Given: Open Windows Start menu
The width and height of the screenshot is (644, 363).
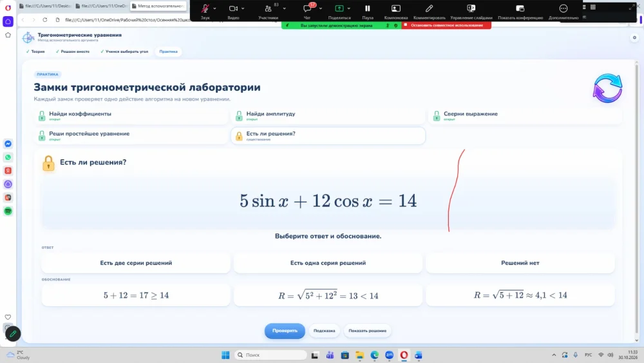Looking at the screenshot, I should point(225,355).
